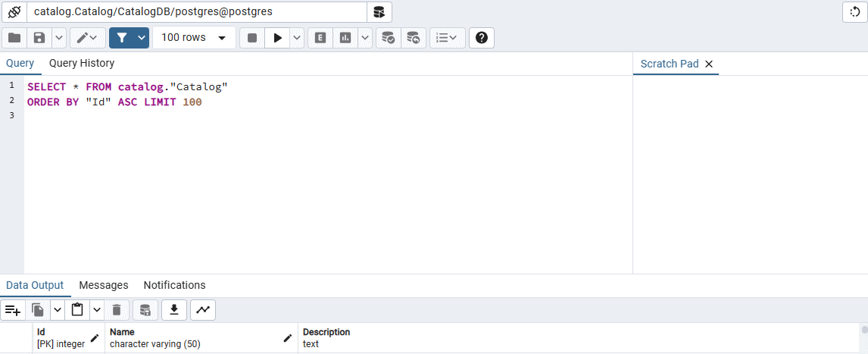Open the 100 rows limit dropdown
Image resolution: width=868 pixels, height=354 pixels.
click(x=194, y=38)
